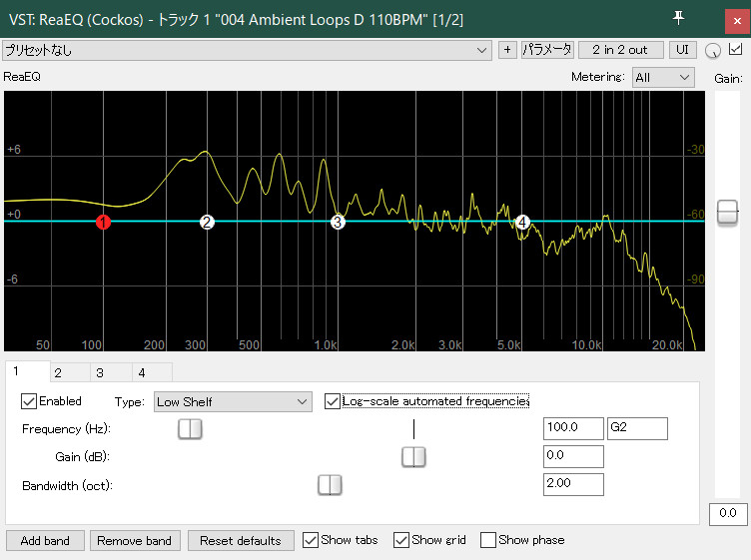Image resolution: width=751 pixels, height=560 pixels.
Task: Click the Reset defaults button
Action: pyautogui.click(x=240, y=540)
